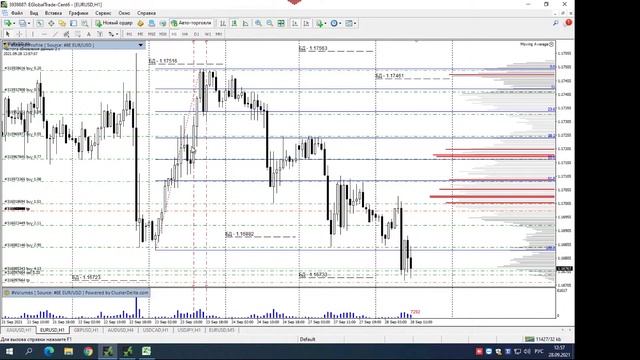Expand the indicator panel dropdown arrow
Screen dimensions: 640x360
click(x=141, y=45)
